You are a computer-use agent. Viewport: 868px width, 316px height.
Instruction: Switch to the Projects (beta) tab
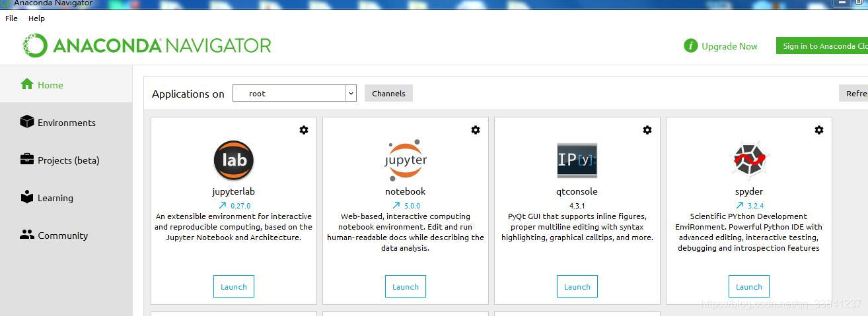66,160
